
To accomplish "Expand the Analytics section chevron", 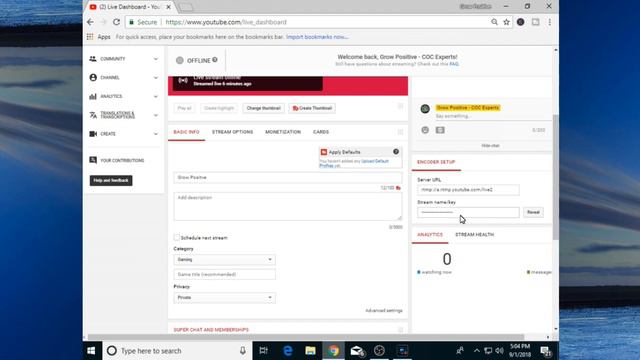I will [156, 96].
